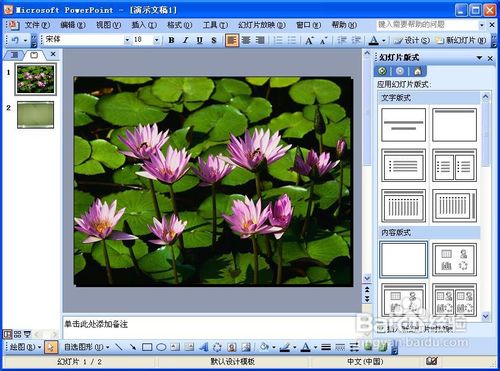Apply the Title and Text layout
This screenshot has height=371, width=500.
[403, 165]
